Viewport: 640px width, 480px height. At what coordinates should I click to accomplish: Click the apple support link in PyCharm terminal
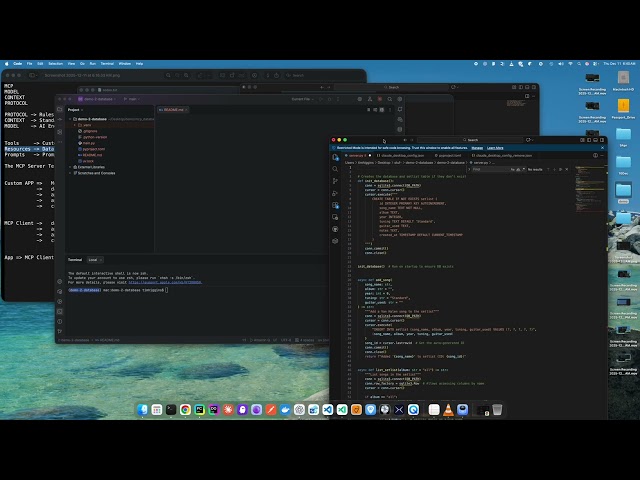coord(165,282)
